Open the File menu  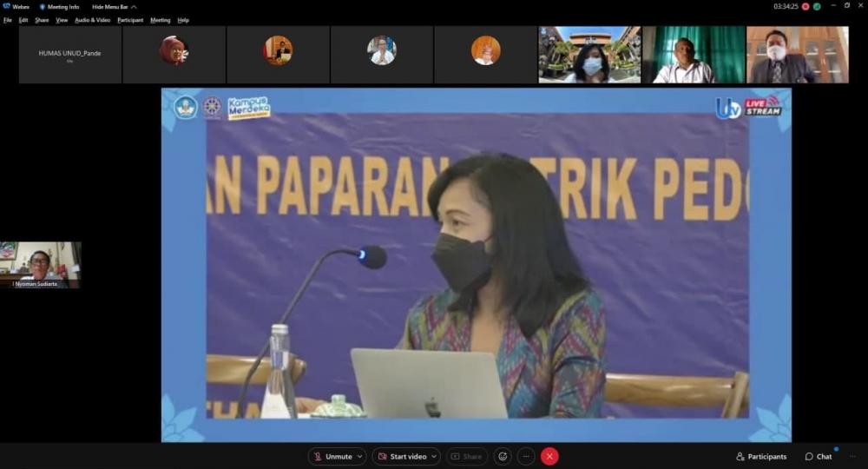7,20
